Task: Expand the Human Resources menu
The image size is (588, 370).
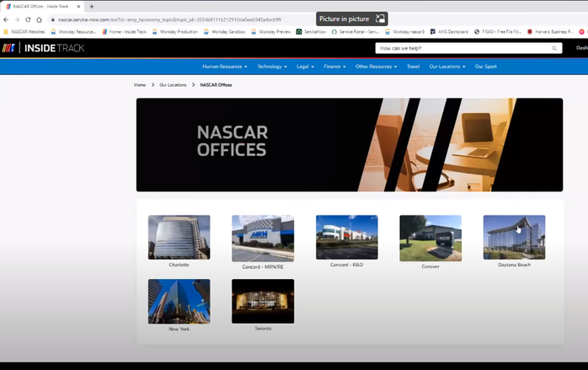Action: point(225,67)
